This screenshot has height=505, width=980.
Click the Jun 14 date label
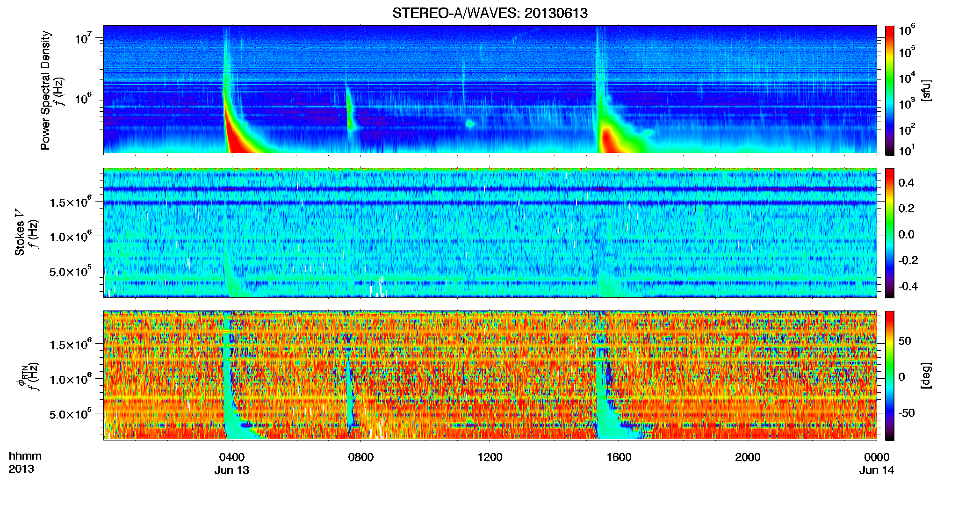point(877,470)
